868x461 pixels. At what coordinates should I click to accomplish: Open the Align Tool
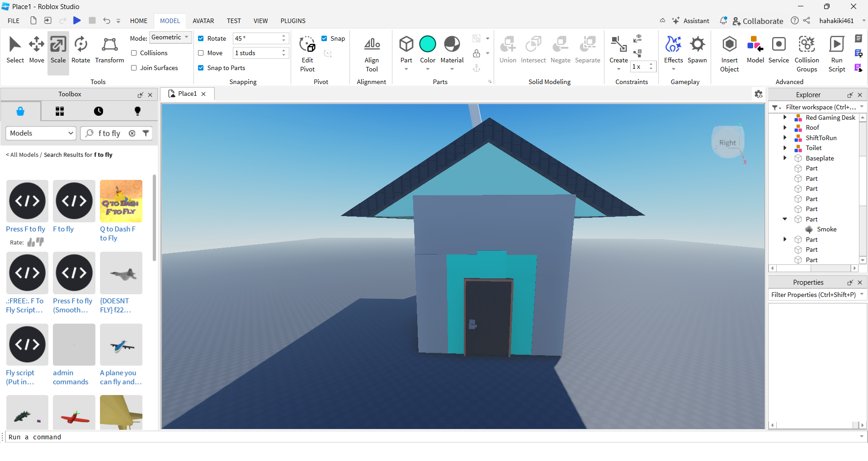372,53
